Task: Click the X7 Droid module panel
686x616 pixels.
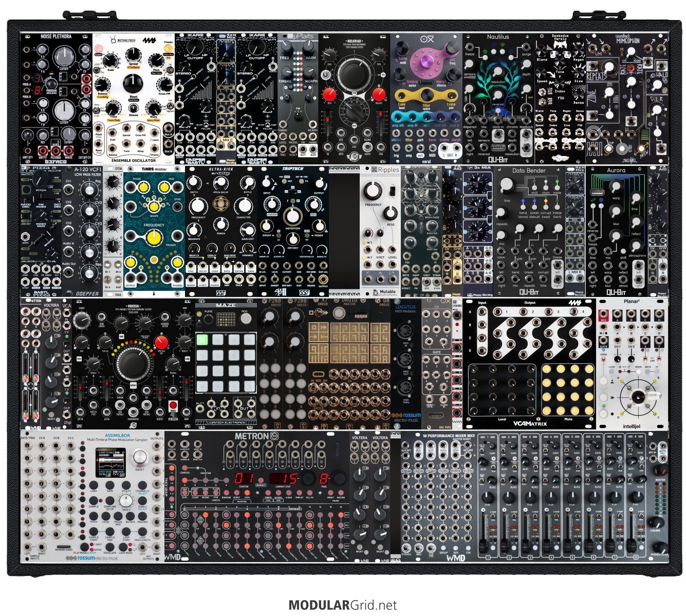Action: coord(318,364)
